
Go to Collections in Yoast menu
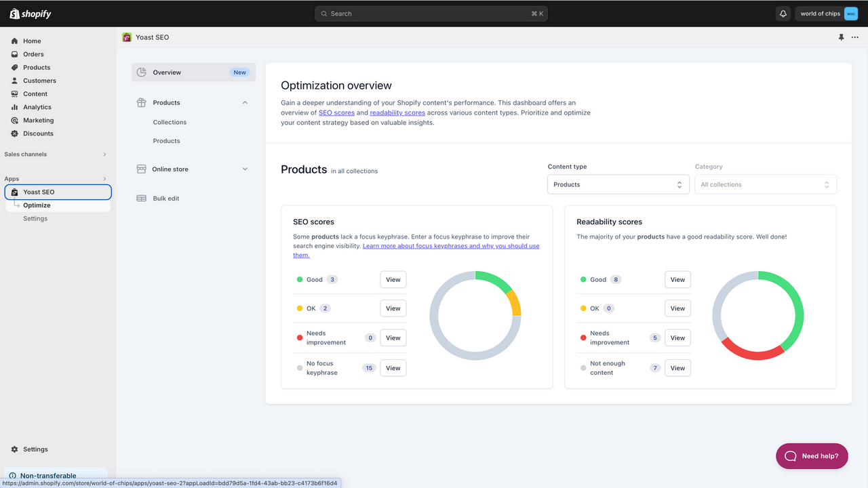[170, 123]
